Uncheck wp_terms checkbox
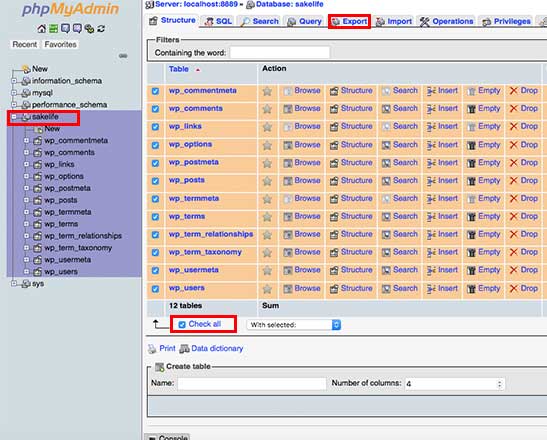Screen dimensions: 547x440 click(155, 217)
